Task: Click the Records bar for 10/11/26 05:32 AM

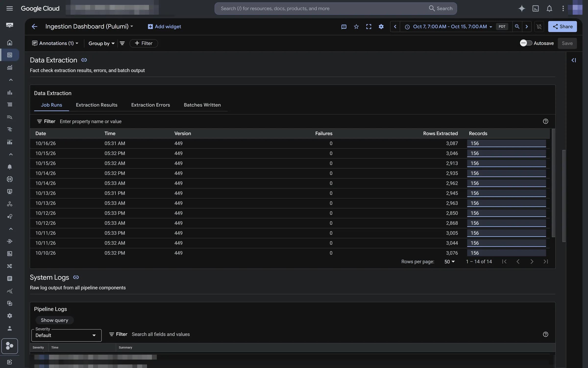Action: pos(506,243)
